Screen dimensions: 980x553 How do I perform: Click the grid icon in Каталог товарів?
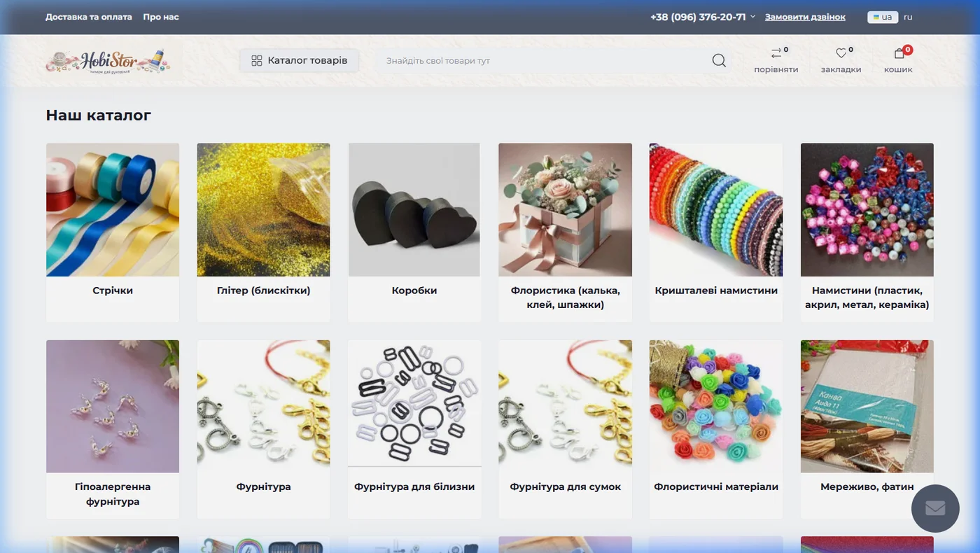point(257,61)
